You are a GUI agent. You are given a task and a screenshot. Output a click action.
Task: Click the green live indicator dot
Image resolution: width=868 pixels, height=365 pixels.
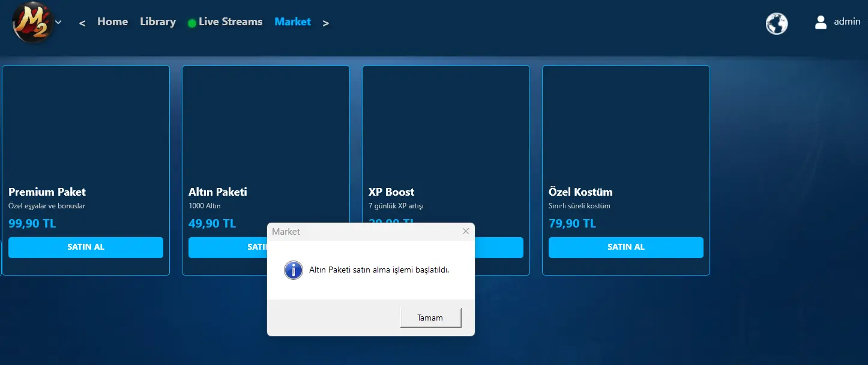click(192, 23)
